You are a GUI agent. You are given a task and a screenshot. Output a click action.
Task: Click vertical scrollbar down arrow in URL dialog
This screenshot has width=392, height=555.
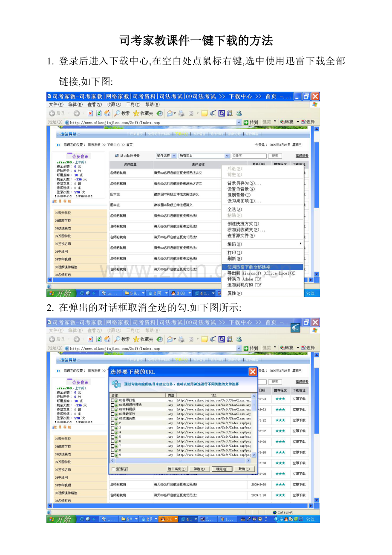254,455
